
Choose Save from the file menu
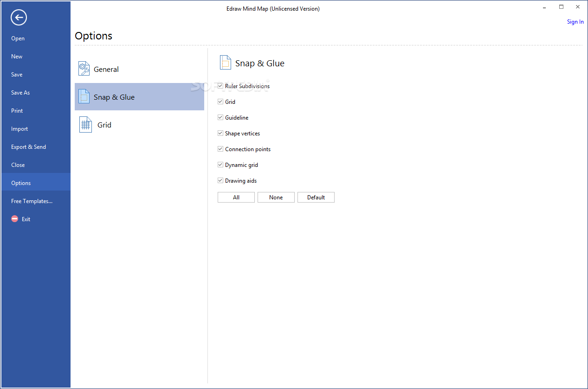pyautogui.click(x=36, y=75)
